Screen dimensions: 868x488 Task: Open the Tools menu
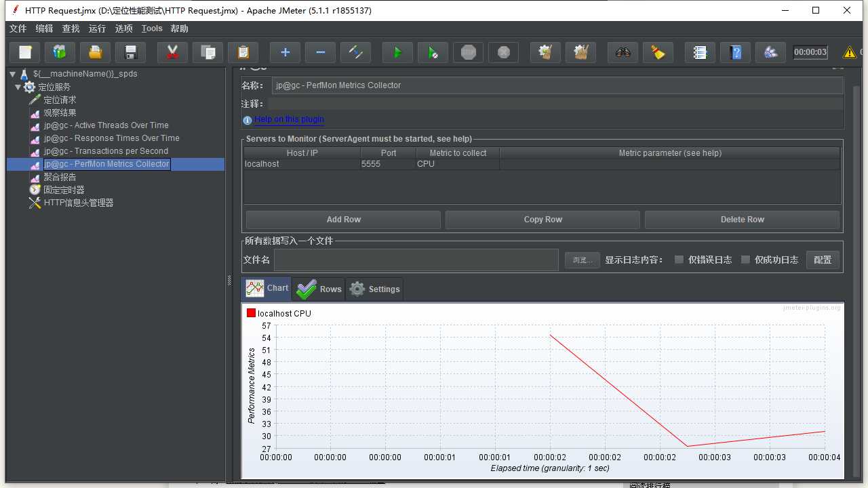(x=152, y=28)
